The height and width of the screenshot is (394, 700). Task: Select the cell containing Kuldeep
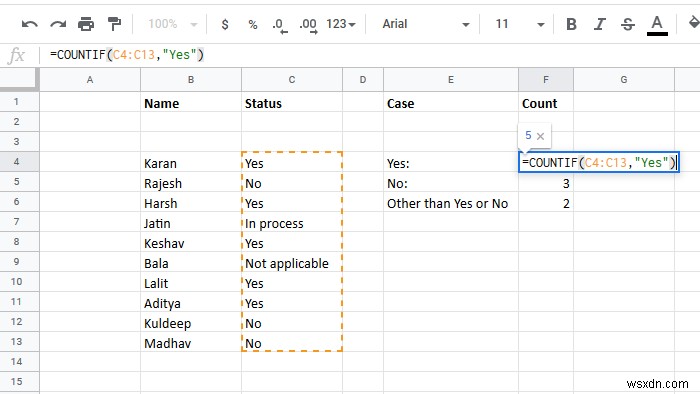tap(191, 322)
